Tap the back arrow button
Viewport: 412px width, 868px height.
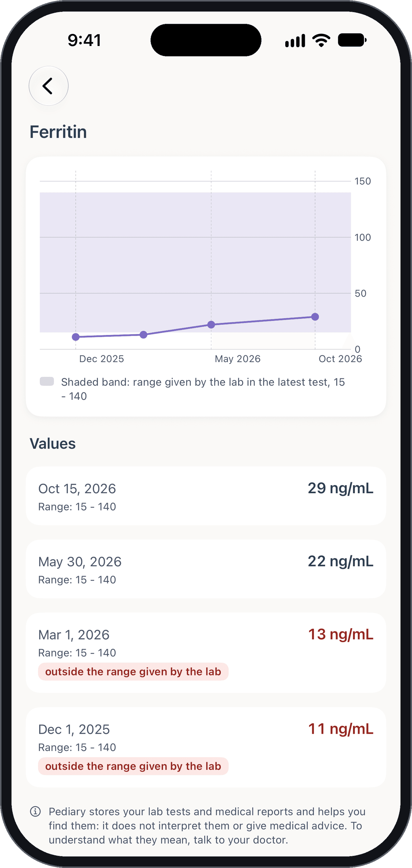(x=48, y=86)
